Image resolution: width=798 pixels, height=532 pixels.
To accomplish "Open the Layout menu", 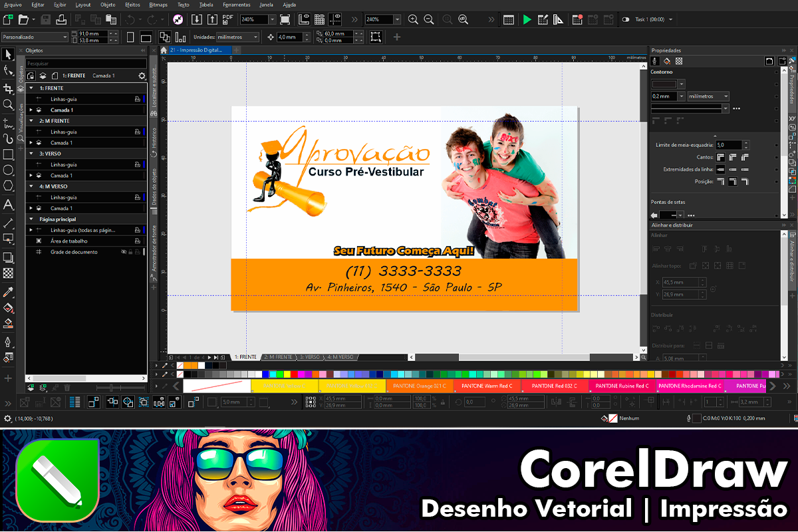I will coord(83,5).
